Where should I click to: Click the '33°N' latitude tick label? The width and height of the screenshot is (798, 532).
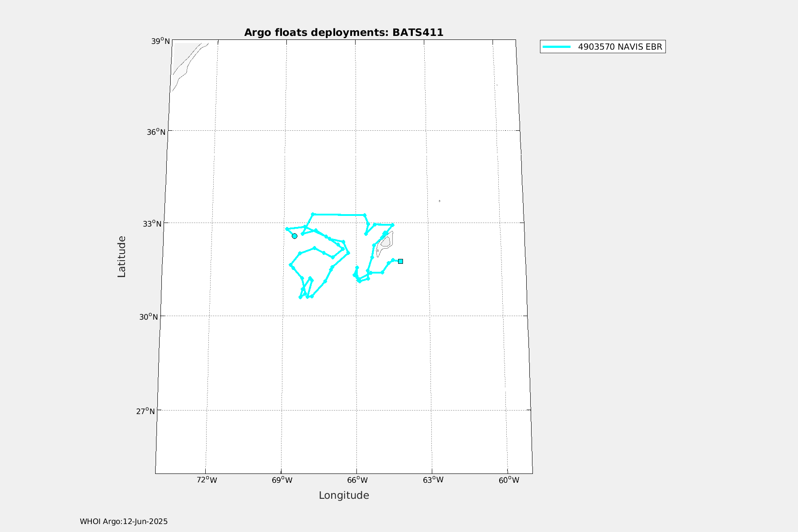tap(152, 224)
